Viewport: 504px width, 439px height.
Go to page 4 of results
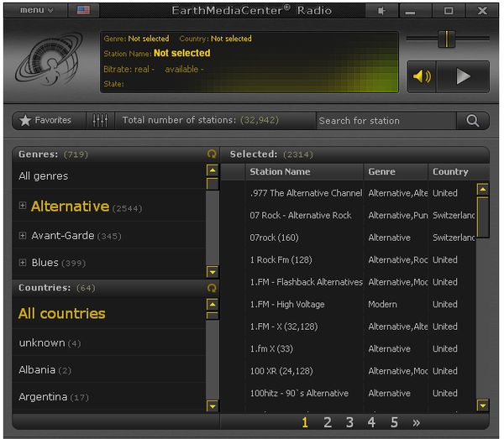pyautogui.click(x=371, y=422)
